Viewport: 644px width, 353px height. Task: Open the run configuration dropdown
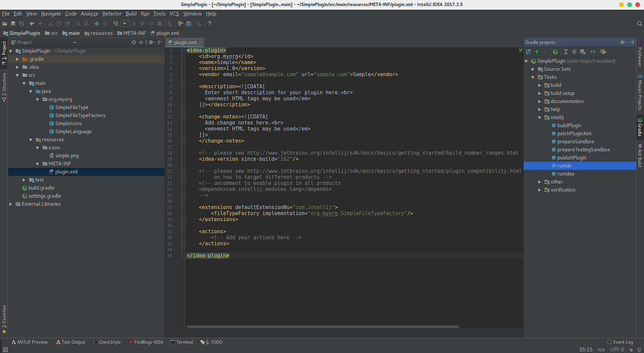click(124, 23)
